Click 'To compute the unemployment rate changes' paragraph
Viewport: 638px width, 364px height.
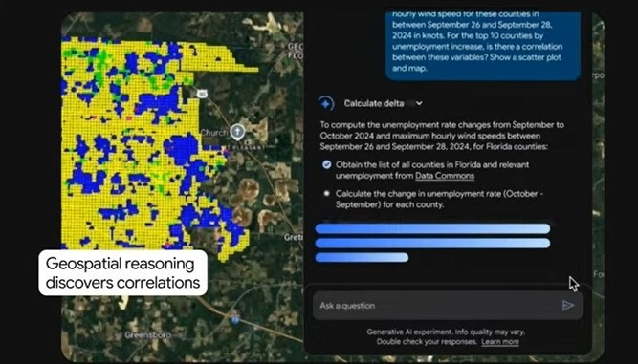pos(442,136)
